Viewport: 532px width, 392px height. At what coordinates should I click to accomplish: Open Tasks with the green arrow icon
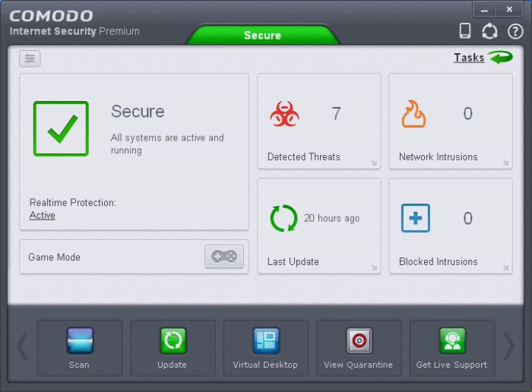point(500,57)
